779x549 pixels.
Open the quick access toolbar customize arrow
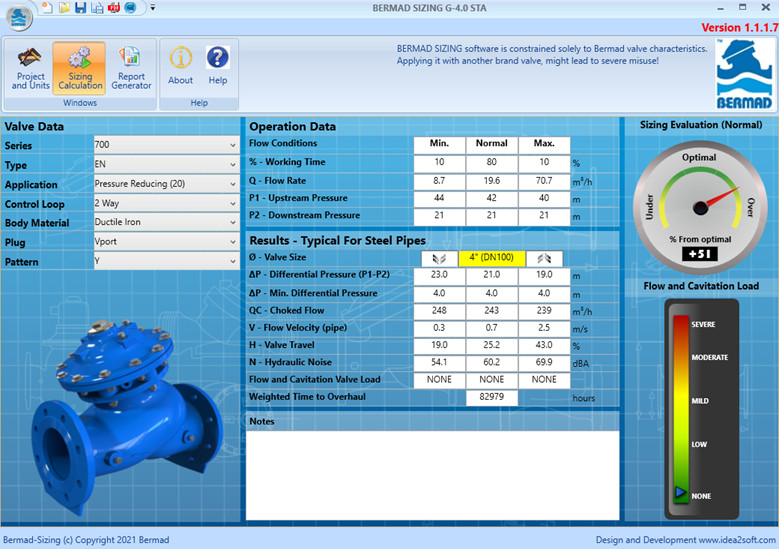(x=153, y=8)
